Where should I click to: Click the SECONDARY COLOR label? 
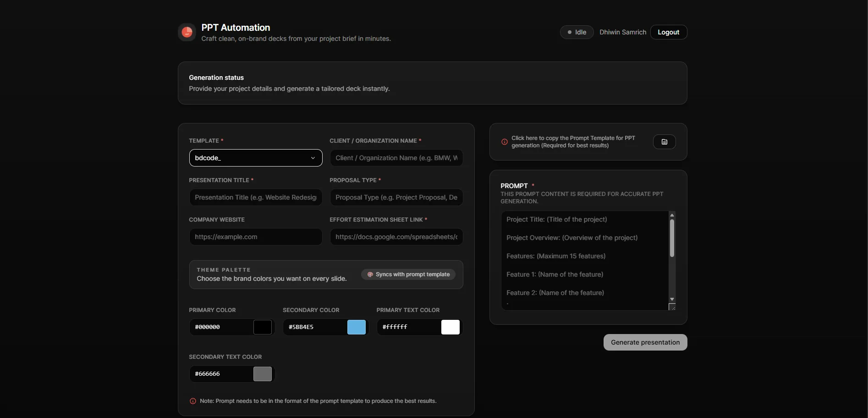pos(311,310)
